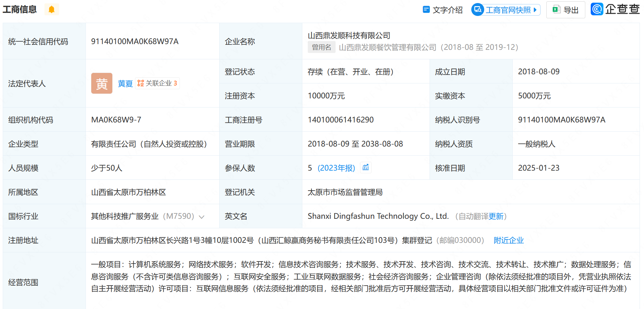
Task: Open the legal representative 黄夏 link
Action: coord(125,84)
